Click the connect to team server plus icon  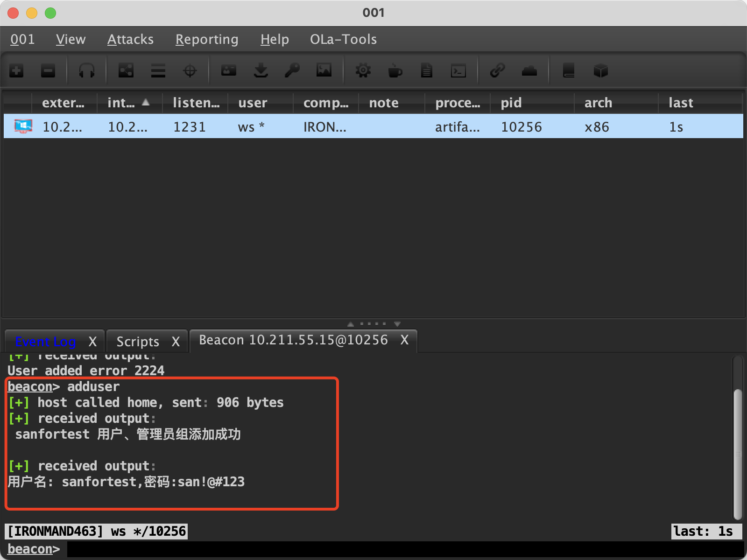coord(16,71)
